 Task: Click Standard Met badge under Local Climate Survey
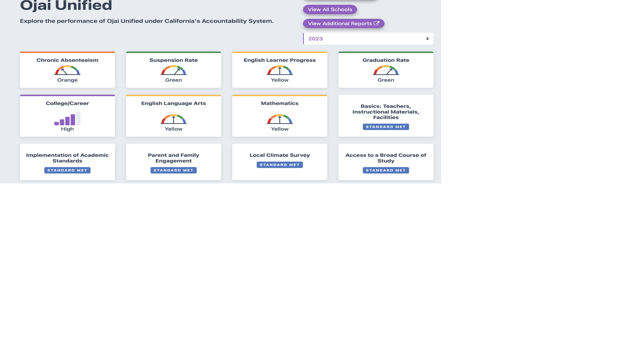[280, 165]
